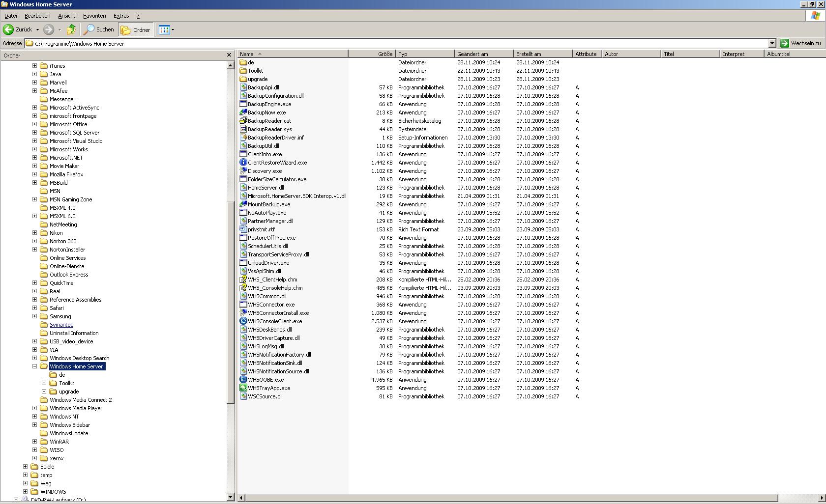Click the up one folder level icon
This screenshot has width=826, height=504.
tap(71, 29)
